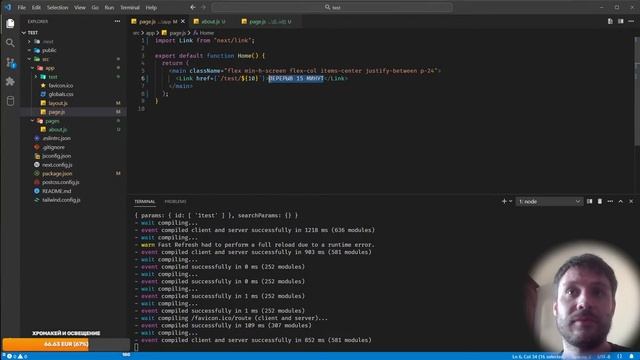
Task: Click the cursor position status bar entry
Action: (x=537, y=356)
